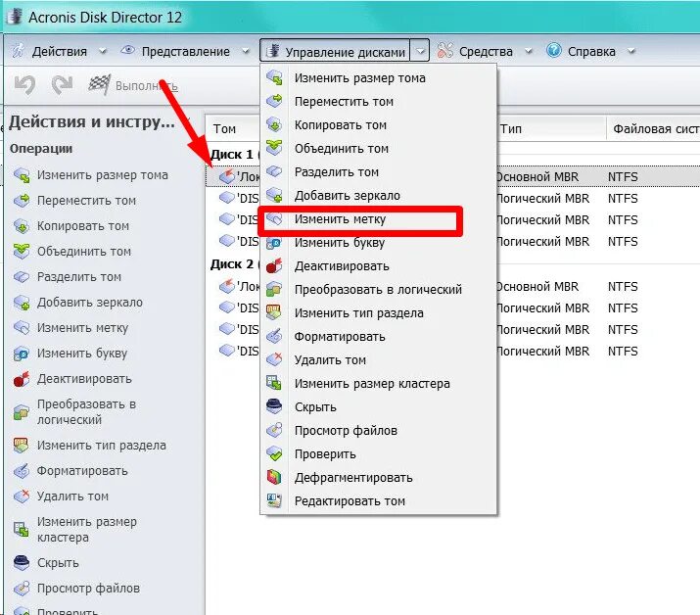Click delete volume icon in dropdown menu

click(x=274, y=359)
